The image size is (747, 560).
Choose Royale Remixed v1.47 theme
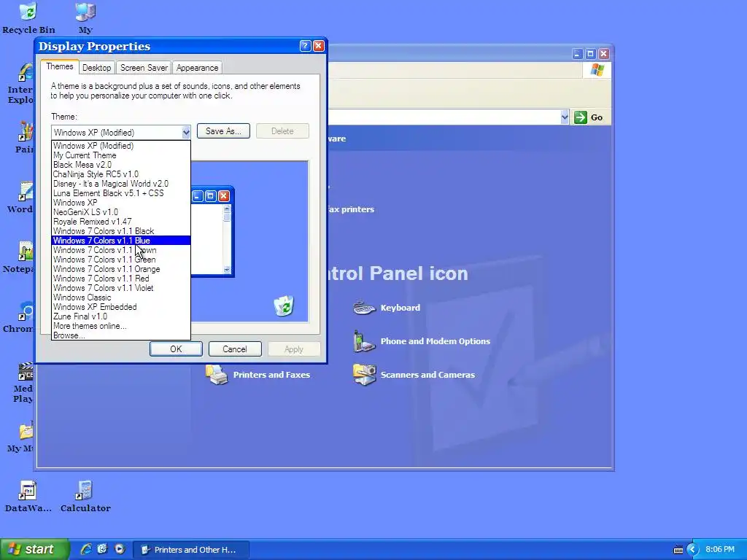tap(121, 222)
